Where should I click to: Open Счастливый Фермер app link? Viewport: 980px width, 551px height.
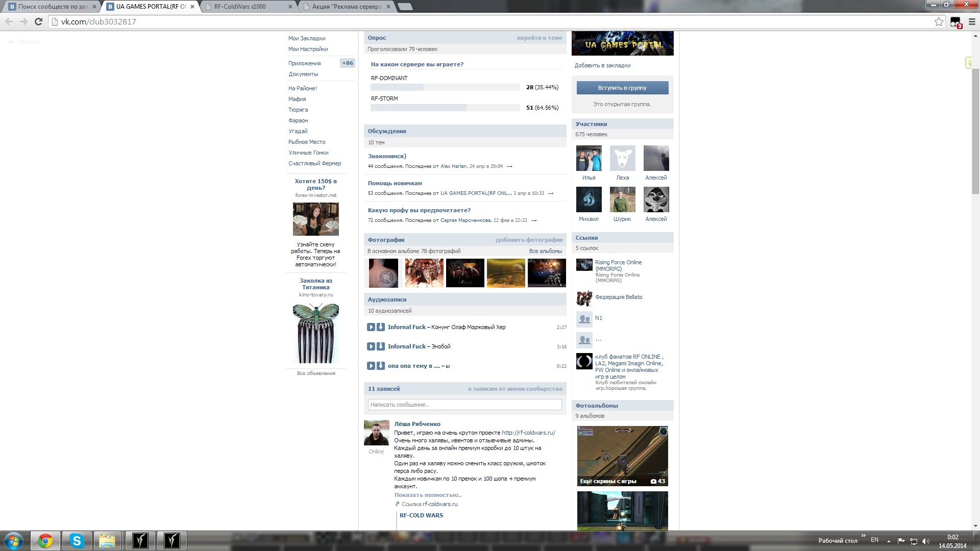click(315, 163)
